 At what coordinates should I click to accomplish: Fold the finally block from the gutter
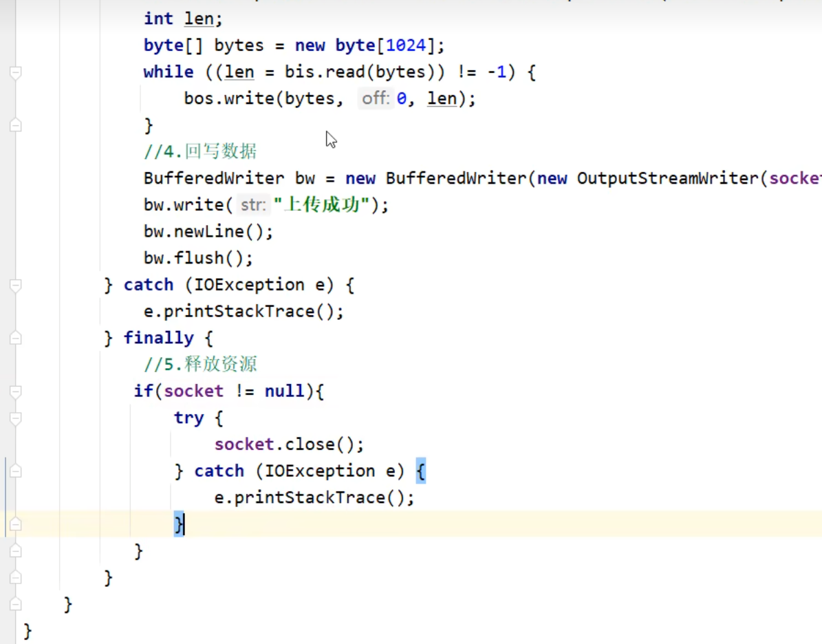point(15,338)
